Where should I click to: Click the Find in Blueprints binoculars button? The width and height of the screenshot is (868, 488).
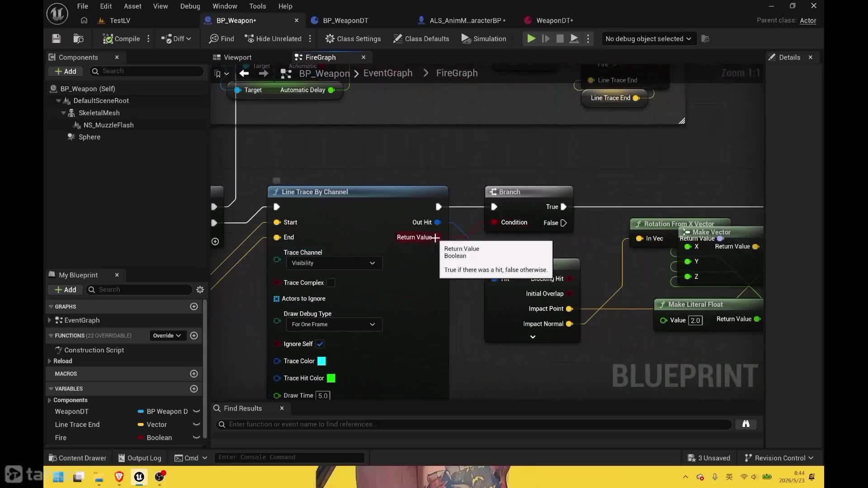coord(746,424)
